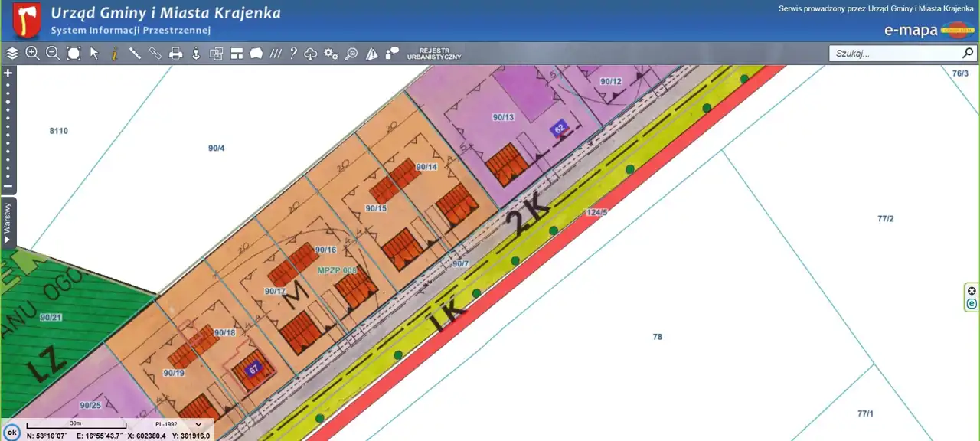The width and height of the screenshot is (980, 441).
Task: Select the zoom out magnifier tool
Action: (53, 54)
